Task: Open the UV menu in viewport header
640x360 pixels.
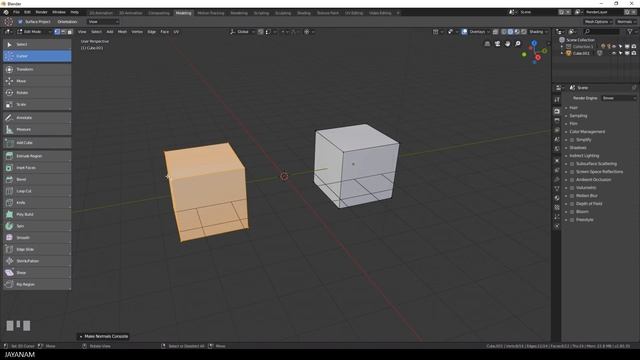Action: click(176, 32)
